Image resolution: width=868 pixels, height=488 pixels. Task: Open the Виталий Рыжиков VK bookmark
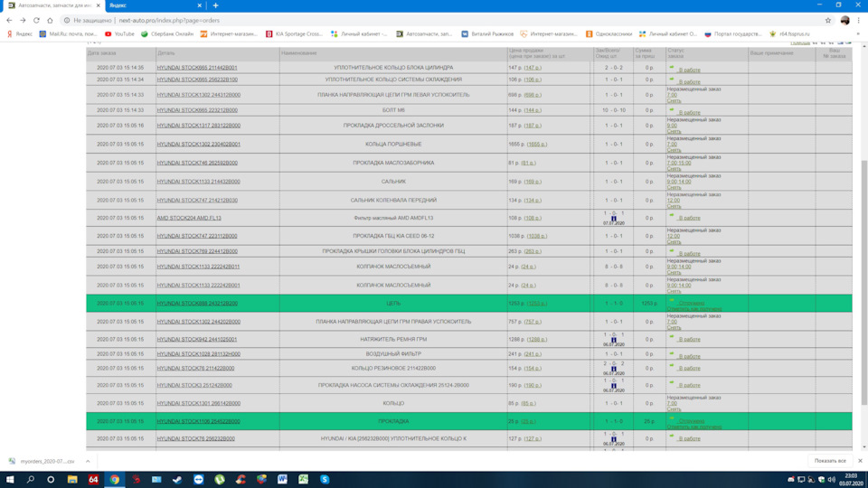[487, 33]
